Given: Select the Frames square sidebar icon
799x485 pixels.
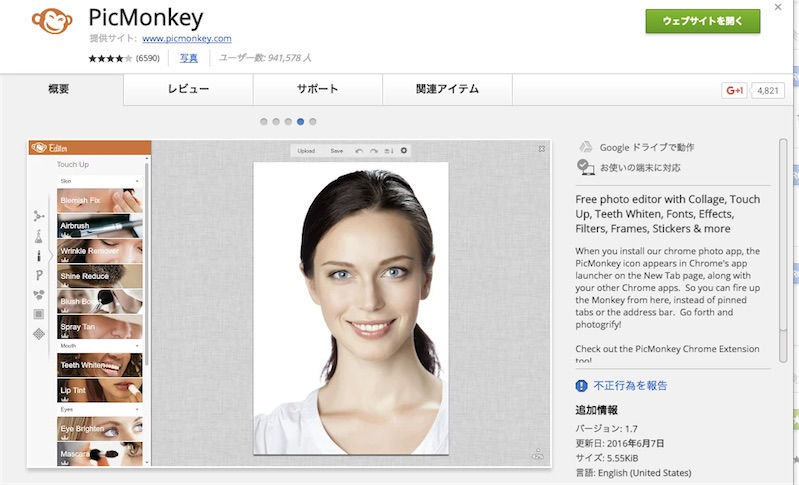Looking at the screenshot, I should pyautogui.click(x=39, y=314).
